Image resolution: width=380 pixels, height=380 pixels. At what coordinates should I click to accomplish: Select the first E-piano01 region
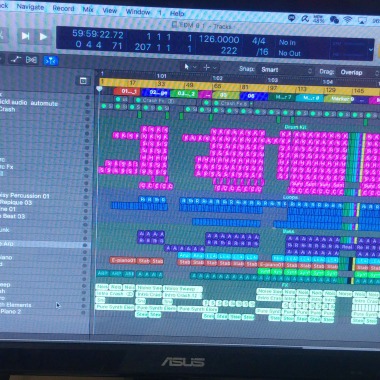pos(123,261)
